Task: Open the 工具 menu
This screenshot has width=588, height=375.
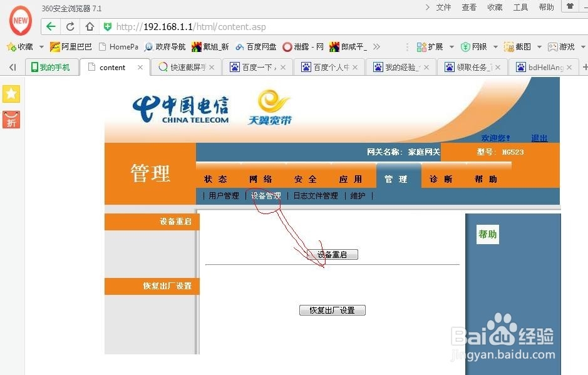Action: coord(520,8)
